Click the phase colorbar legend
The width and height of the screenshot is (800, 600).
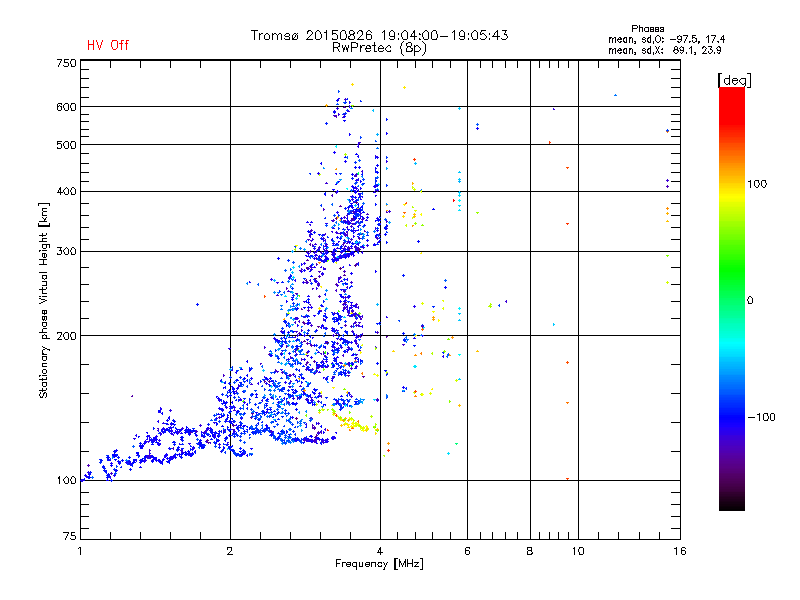tap(732, 298)
